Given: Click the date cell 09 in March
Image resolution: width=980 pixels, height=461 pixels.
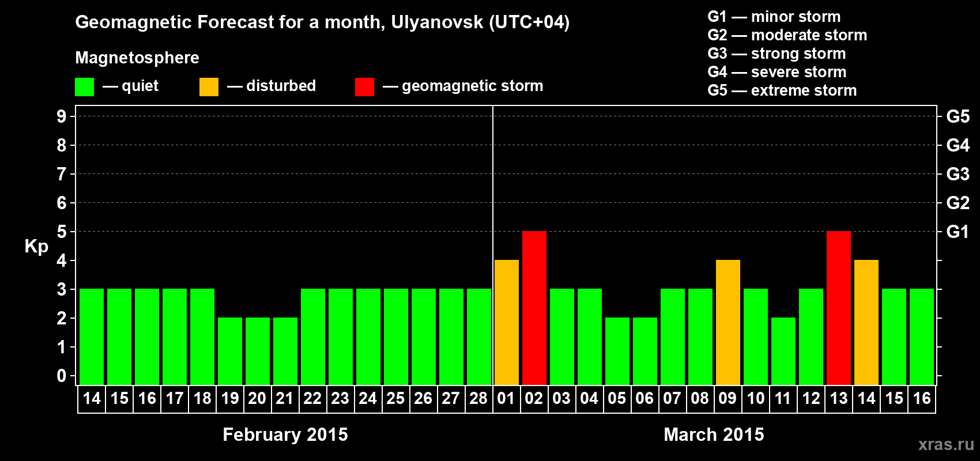Looking at the screenshot, I should click(x=728, y=399).
